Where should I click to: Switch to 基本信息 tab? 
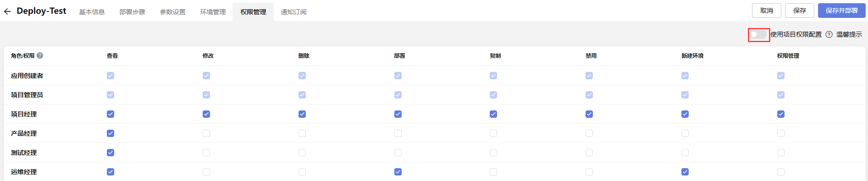(92, 12)
